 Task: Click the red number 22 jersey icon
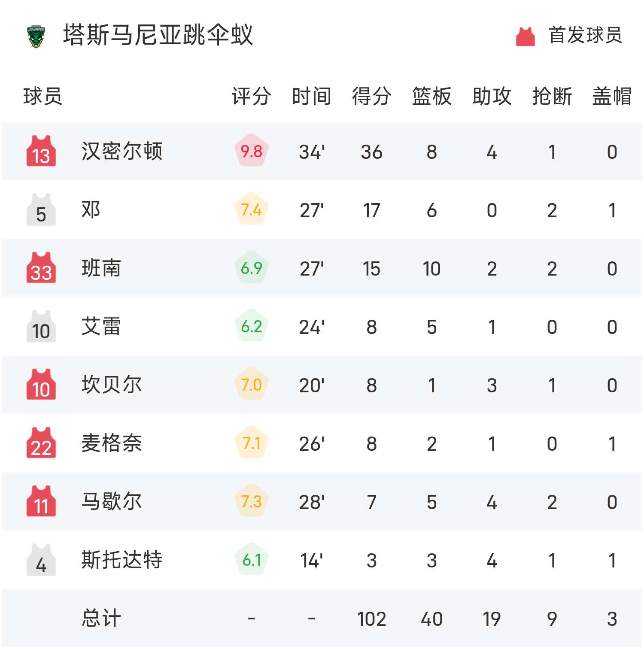[x=41, y=443]
